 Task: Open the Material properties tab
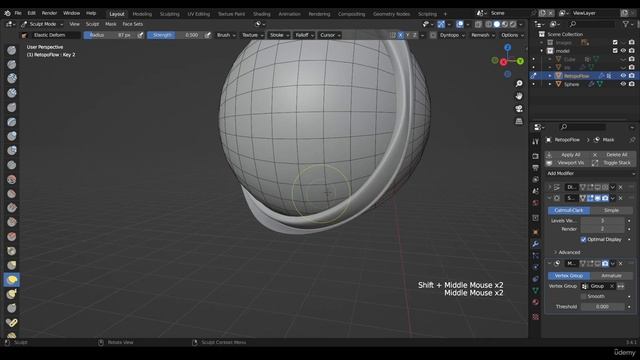(536, 302)
